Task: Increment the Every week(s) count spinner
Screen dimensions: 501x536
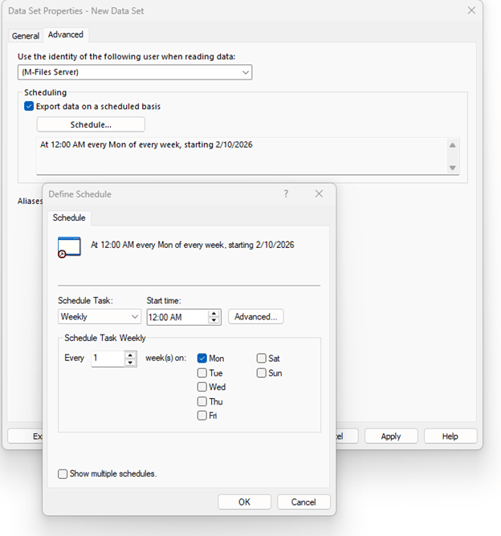Action: pyautogui.click(x=130, y=355)
